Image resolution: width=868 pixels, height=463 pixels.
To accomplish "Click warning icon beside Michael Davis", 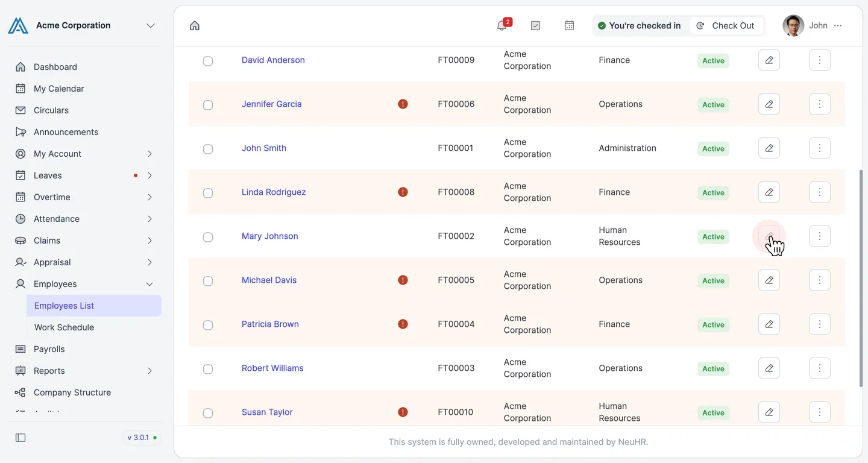I will [403, 280].
